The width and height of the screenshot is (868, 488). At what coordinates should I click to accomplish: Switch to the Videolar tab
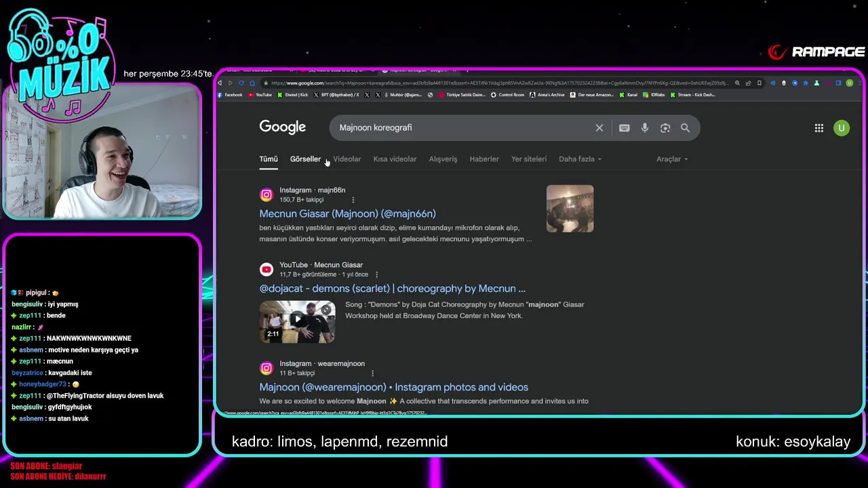click(x=347, y=159)
